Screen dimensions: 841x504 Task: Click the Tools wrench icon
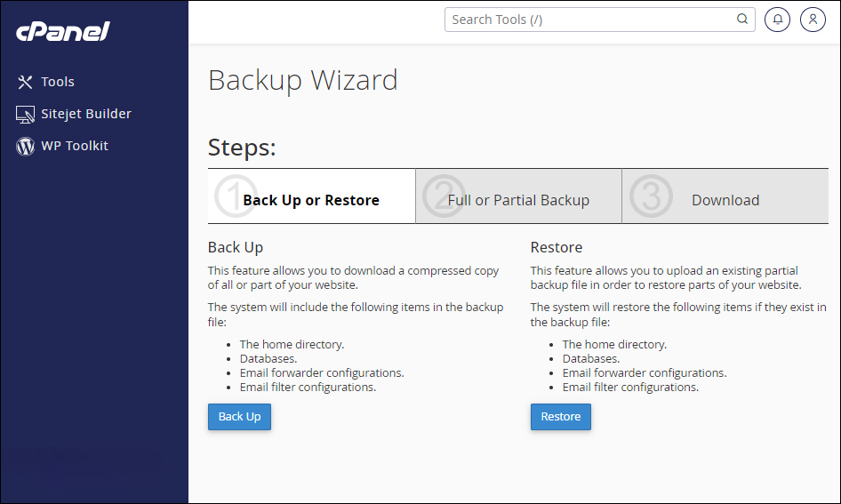click(x=25, y=82)
